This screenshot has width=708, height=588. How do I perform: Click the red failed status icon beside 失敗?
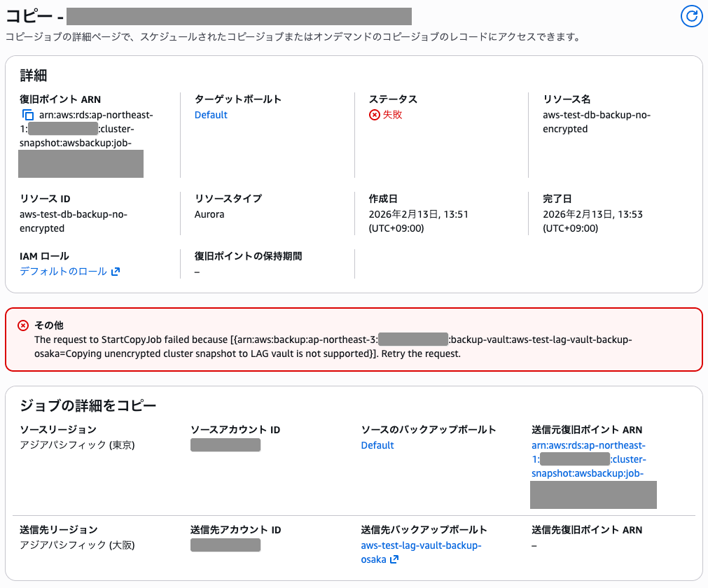click(x=375, y=115)
